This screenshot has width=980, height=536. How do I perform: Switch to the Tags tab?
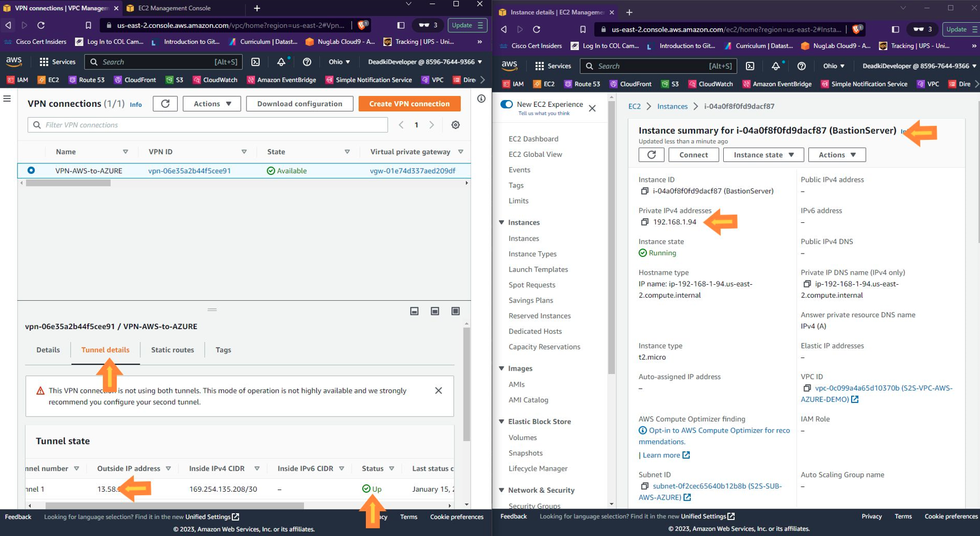[x=223, y=350]
